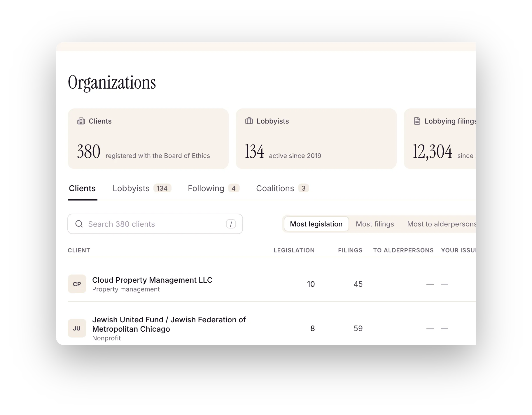Click the 4 badge on Following tab

click(x=234, y=188)
